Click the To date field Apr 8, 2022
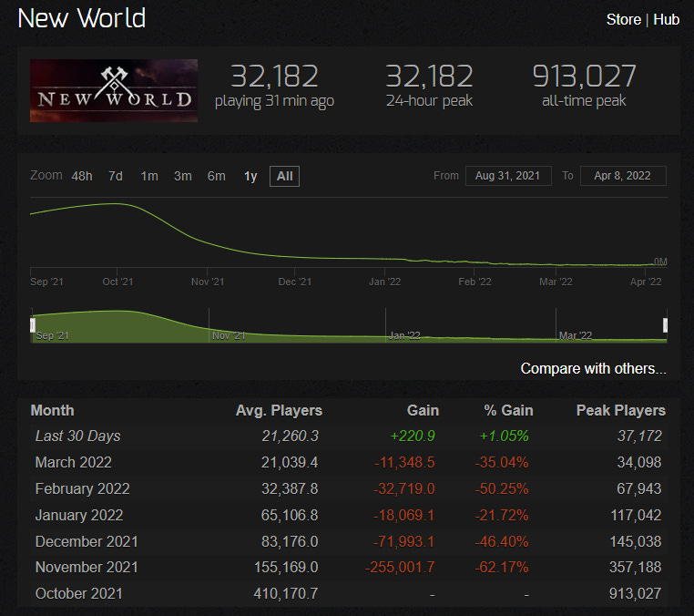This screenshot has width=694, height=616. tap(623, 176)
